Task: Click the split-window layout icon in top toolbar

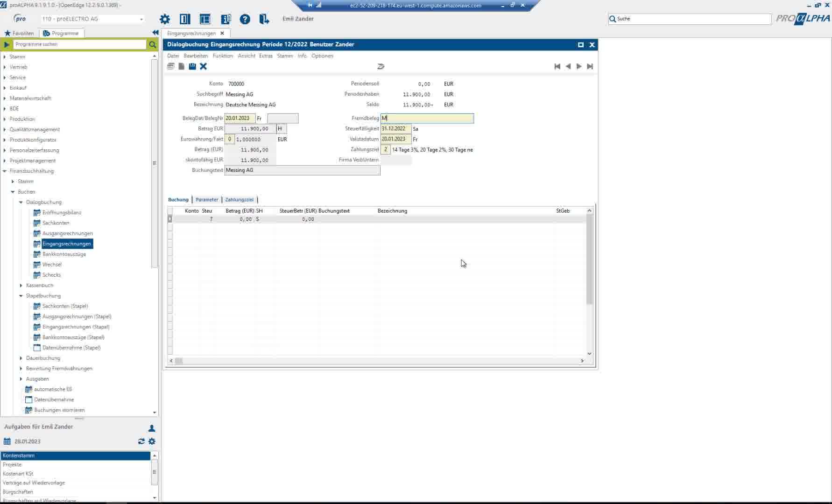Action: coord(205,19)
